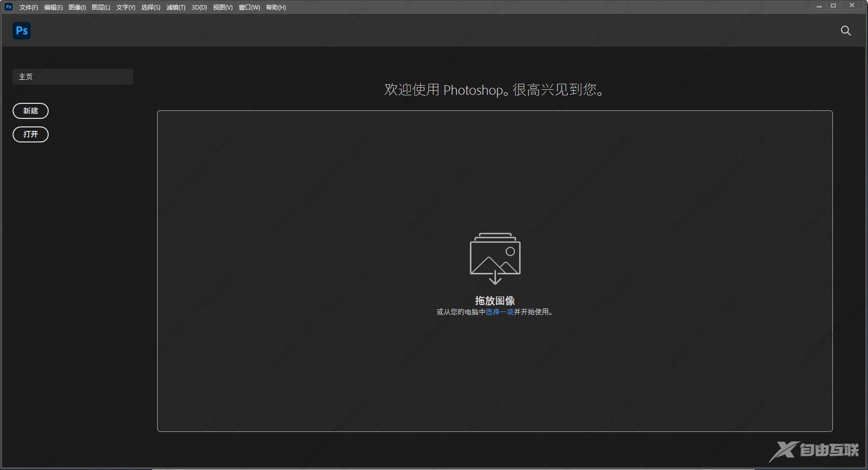This screenshot has height=470, width=868.
Task: Open the 图像(I) menu
Action: point(77,8)
